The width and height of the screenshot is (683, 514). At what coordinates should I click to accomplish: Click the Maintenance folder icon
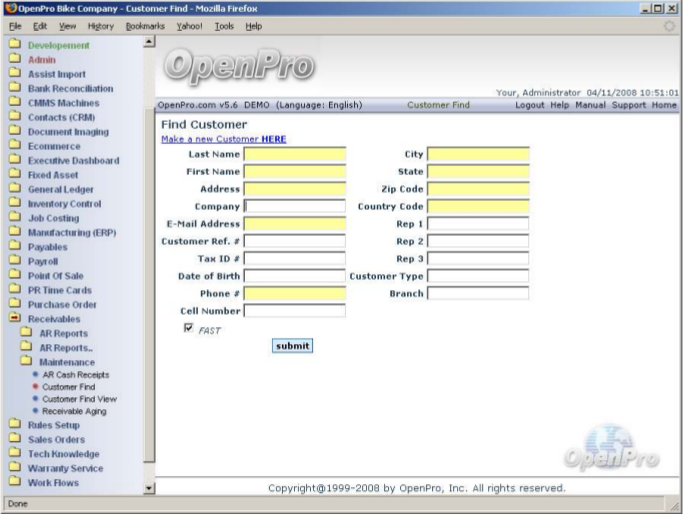click(27, 362)
